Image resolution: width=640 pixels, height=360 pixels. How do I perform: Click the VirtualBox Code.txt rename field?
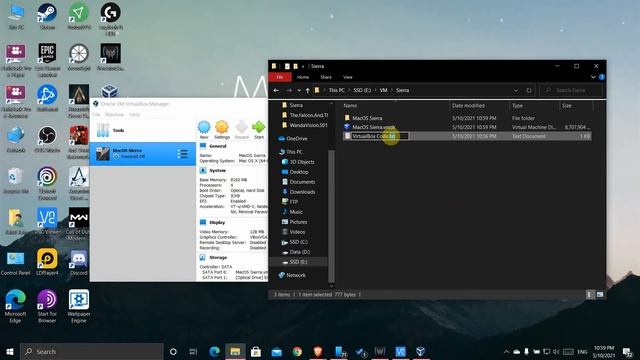tap(380, 136)
